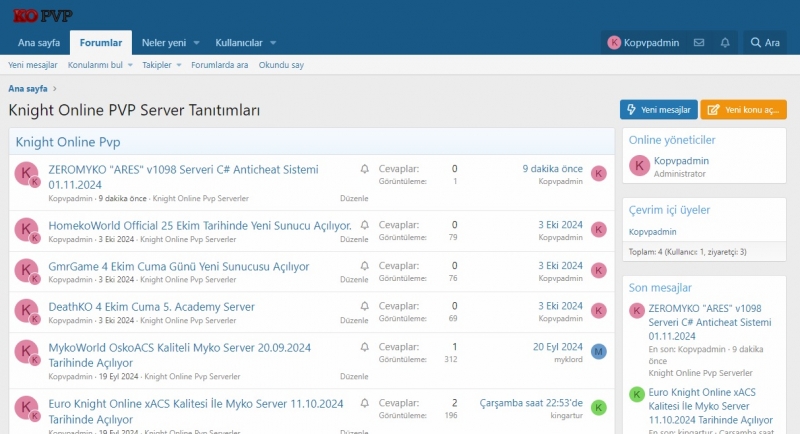
Task: Go to the Ana sayfa tab
Action: (x=39, y=43)
